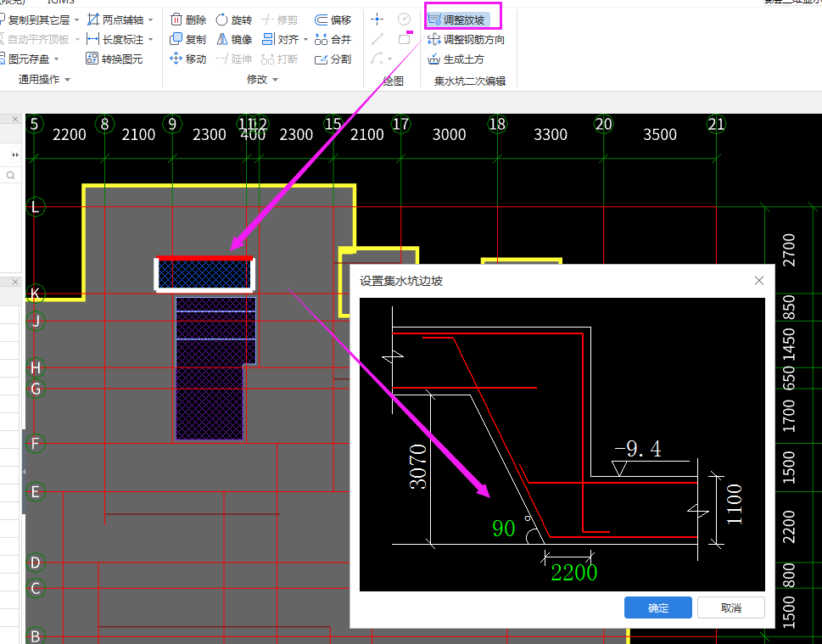Click axis bubble letter F
Screen dimensions: 822x644
click(x=35, y=443)
